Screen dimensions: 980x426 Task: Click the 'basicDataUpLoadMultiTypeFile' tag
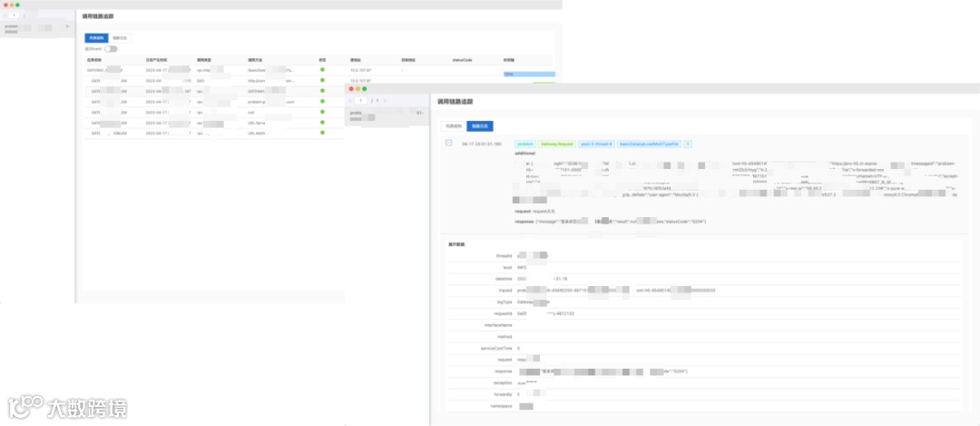[649, 144]
